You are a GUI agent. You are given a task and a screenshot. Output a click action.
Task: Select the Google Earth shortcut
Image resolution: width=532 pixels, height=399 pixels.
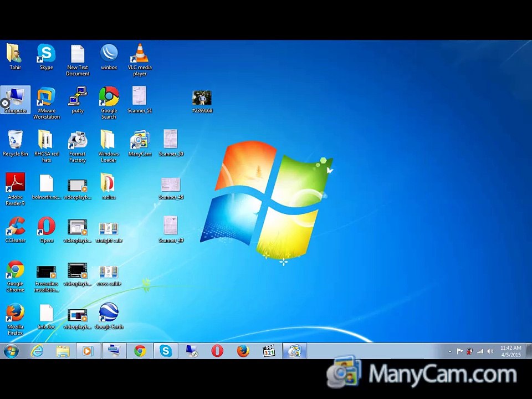109,315
